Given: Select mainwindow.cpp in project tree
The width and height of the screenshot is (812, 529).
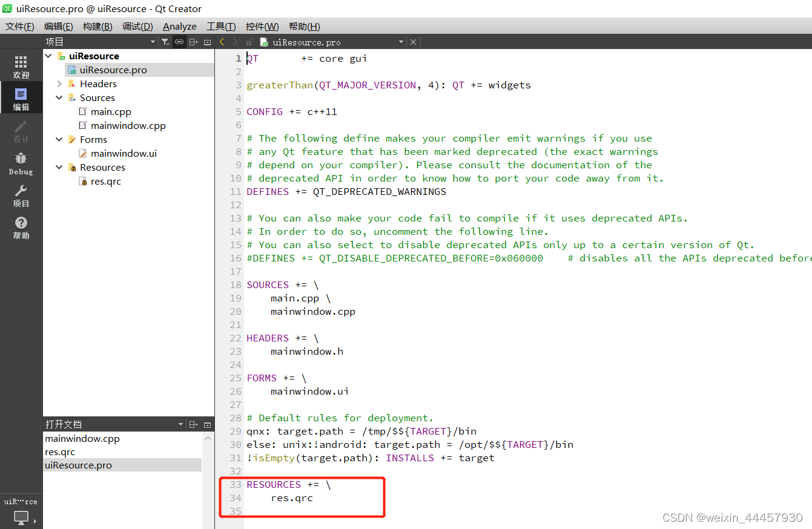Looking at the screenshot, I should click(x=128, y=125).
